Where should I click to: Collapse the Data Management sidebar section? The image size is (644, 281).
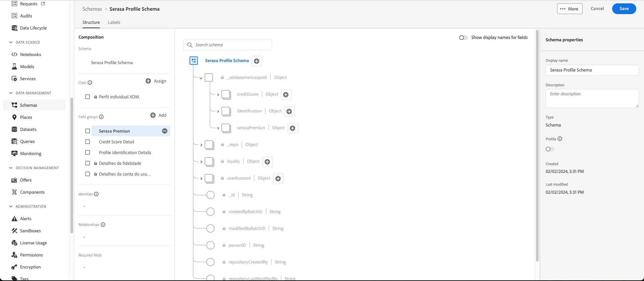pos(11,93)
